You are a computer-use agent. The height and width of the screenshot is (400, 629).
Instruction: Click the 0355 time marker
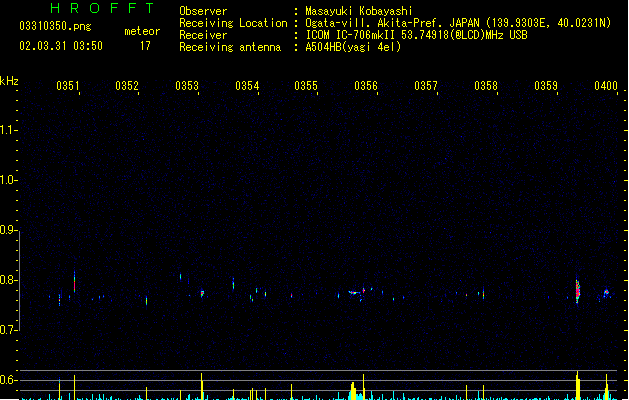click(x=306, y=86)
